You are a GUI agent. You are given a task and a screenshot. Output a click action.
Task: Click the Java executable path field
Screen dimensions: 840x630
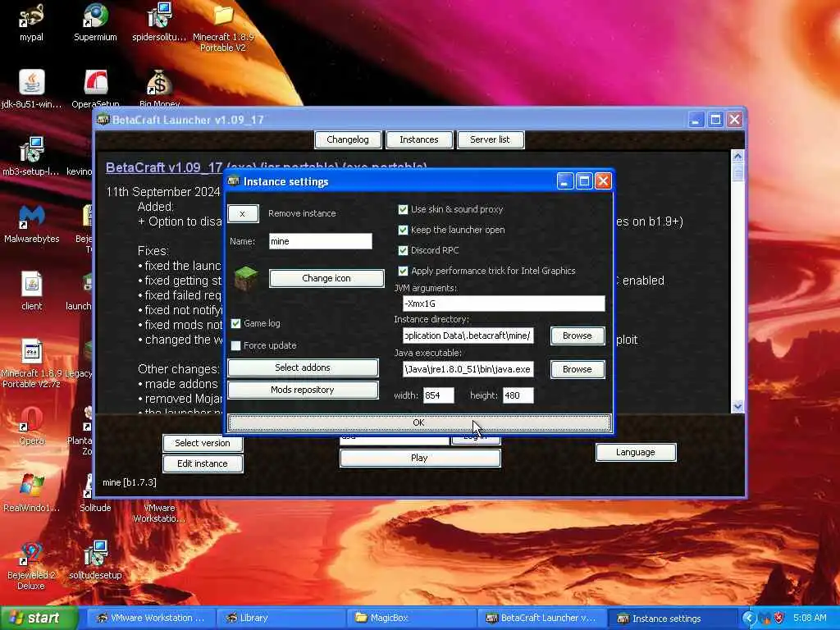click(x=468, y=369)
